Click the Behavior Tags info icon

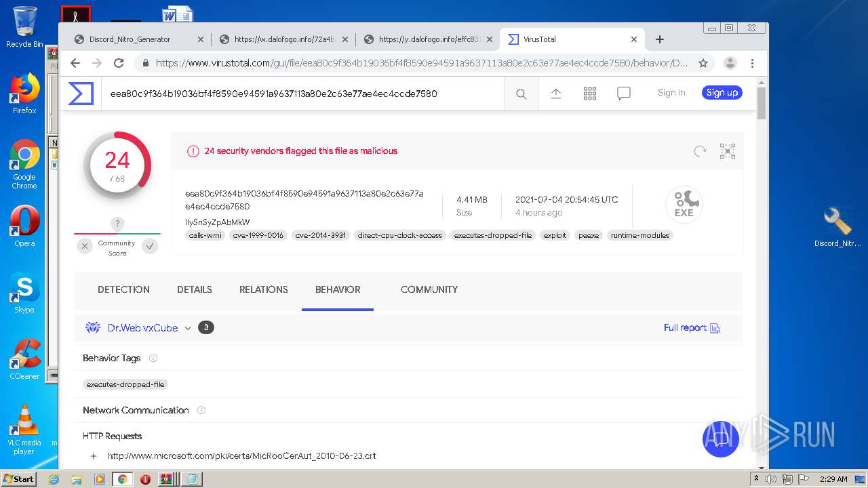tap(153, 358)
